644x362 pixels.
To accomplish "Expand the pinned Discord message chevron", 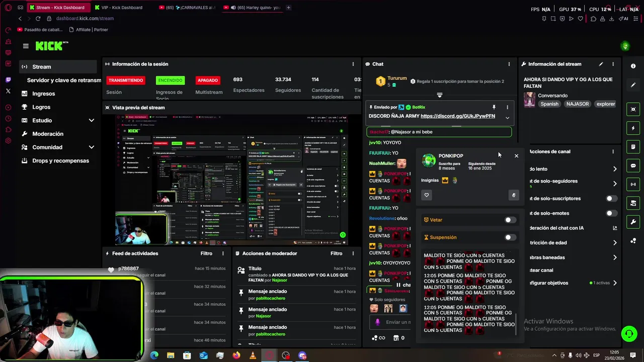I will pyautogui.click(x=507, y=118).
